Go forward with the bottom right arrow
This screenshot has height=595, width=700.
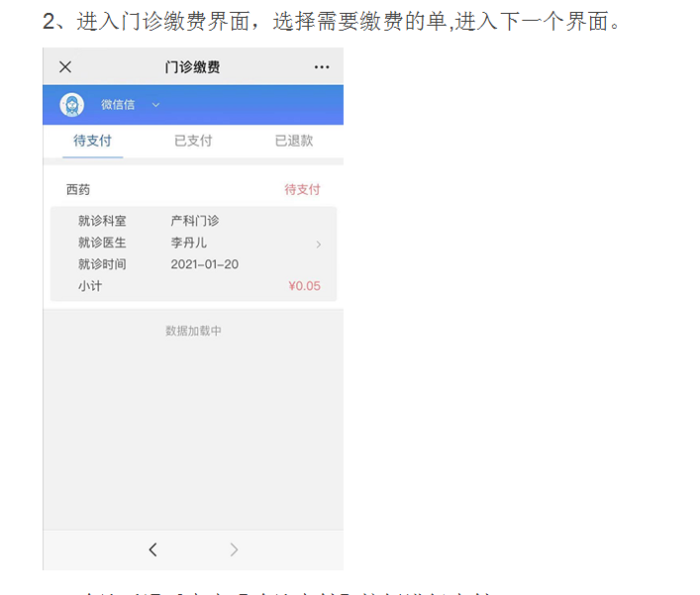pyautogui.click(x=234, y=549)
